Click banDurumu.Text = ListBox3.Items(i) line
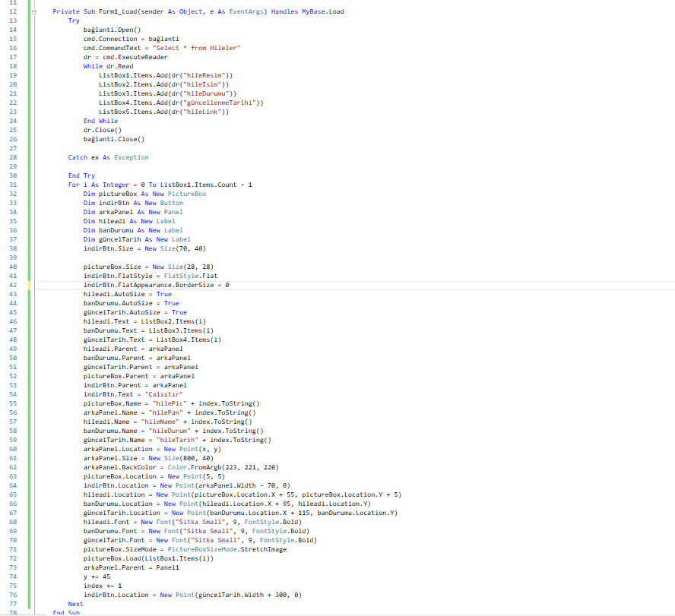The image size is (675, 616). point(148,330)
